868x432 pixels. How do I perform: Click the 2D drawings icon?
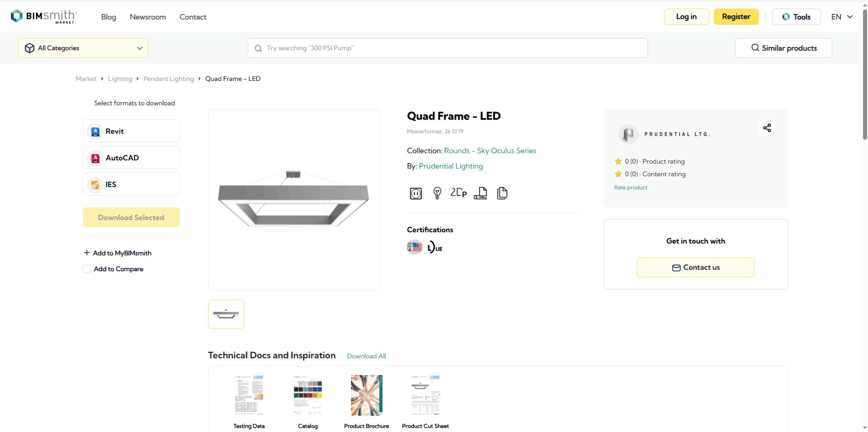click(x=459, y=193)
